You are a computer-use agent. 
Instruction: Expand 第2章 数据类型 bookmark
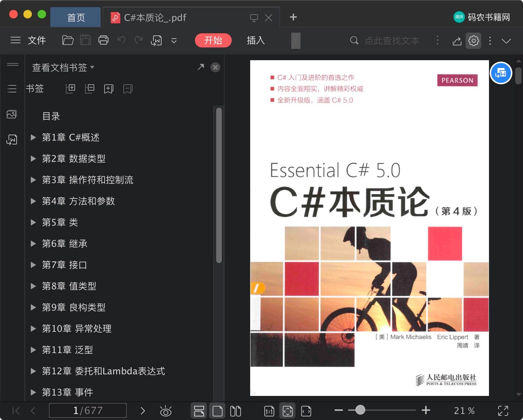click(x=33, y=159)
